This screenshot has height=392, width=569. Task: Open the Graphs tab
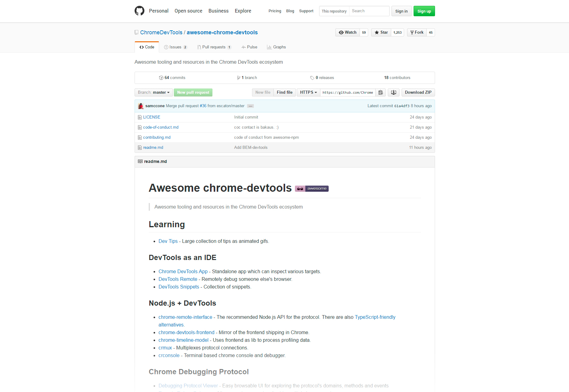(x=276, y=47)
